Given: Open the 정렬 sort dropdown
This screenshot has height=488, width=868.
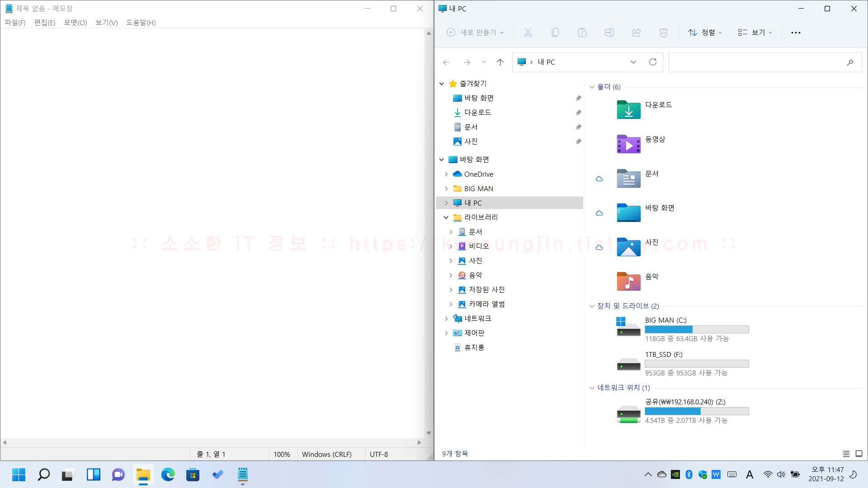Looking at the screenshot, I should pyautogui.click(x=705, y=33).
